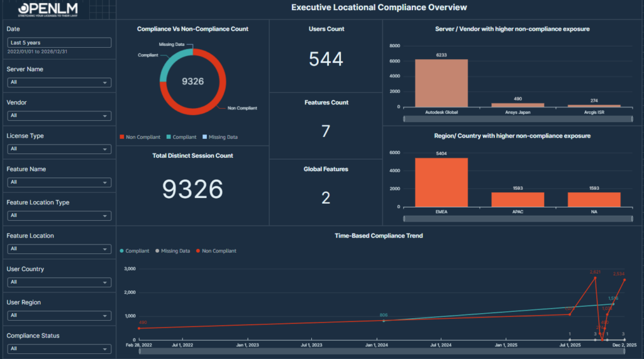This screenshot has height=359, width=644.
Task: Select the Arcgis ISR bar
Action: [x=594, y=106]
